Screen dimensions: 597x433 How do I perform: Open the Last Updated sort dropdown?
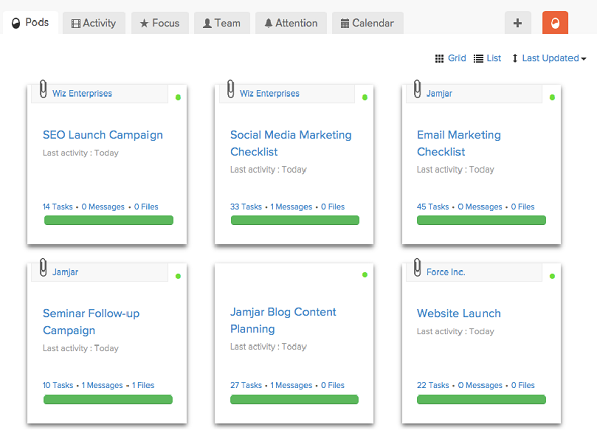554,58
